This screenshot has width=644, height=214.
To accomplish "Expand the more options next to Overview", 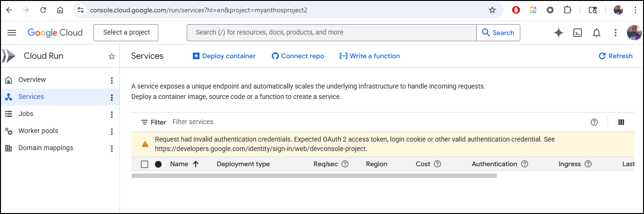I will tap(112, 80).
